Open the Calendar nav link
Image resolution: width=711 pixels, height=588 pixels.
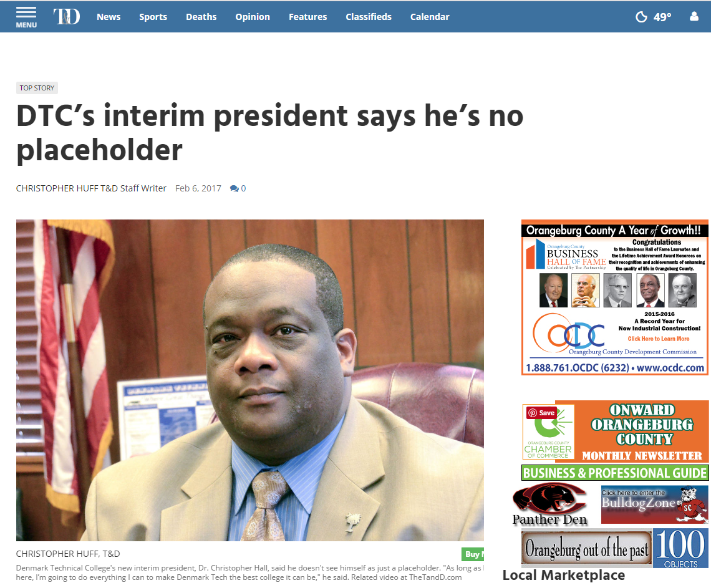[430, 17]
